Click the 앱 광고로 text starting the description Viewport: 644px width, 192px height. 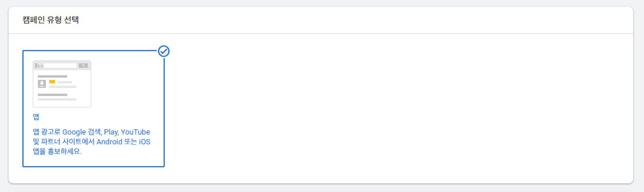(46, 132)
